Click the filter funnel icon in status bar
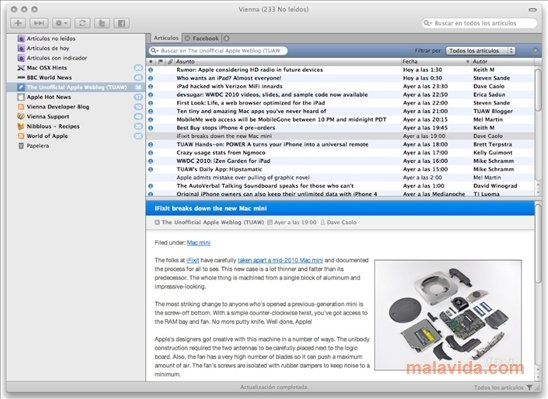548x399 pixels. (529, 387)
